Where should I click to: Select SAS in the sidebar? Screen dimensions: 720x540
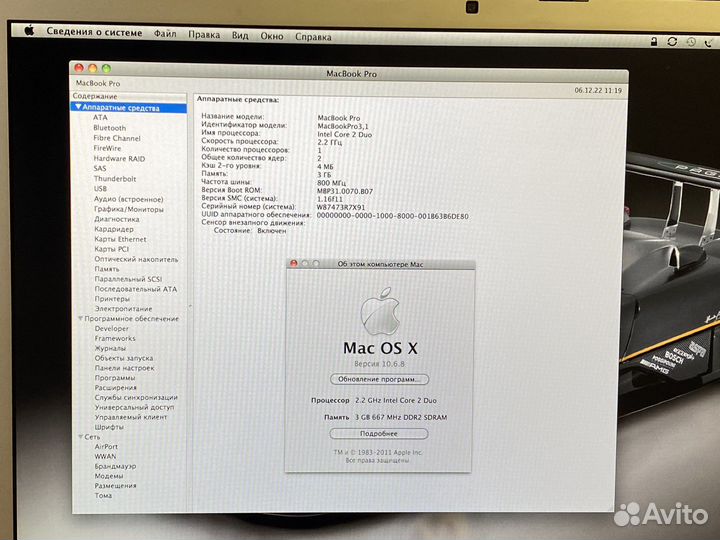[100, 169]
